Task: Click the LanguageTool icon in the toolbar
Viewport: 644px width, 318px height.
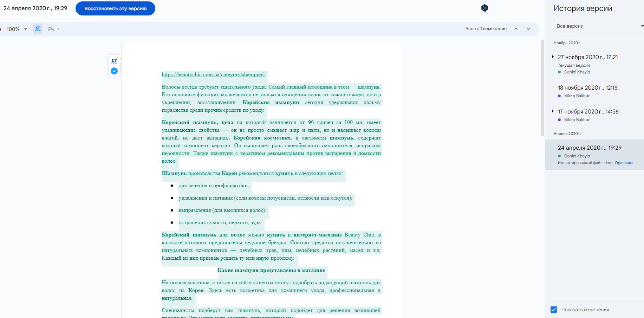Action: (x=38, y=29)
